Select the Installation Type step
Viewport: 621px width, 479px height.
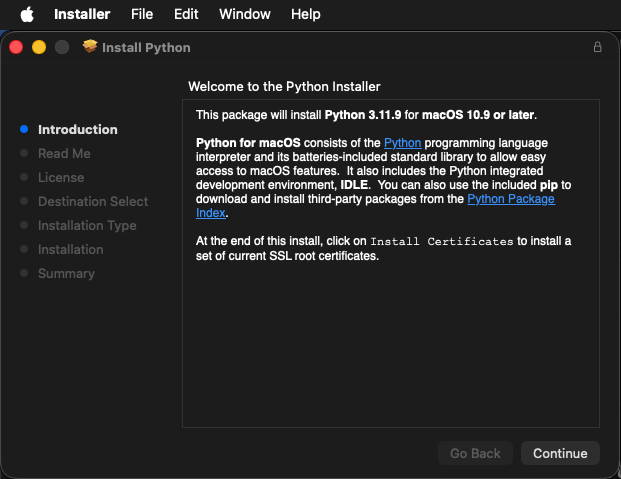(87, 225)
